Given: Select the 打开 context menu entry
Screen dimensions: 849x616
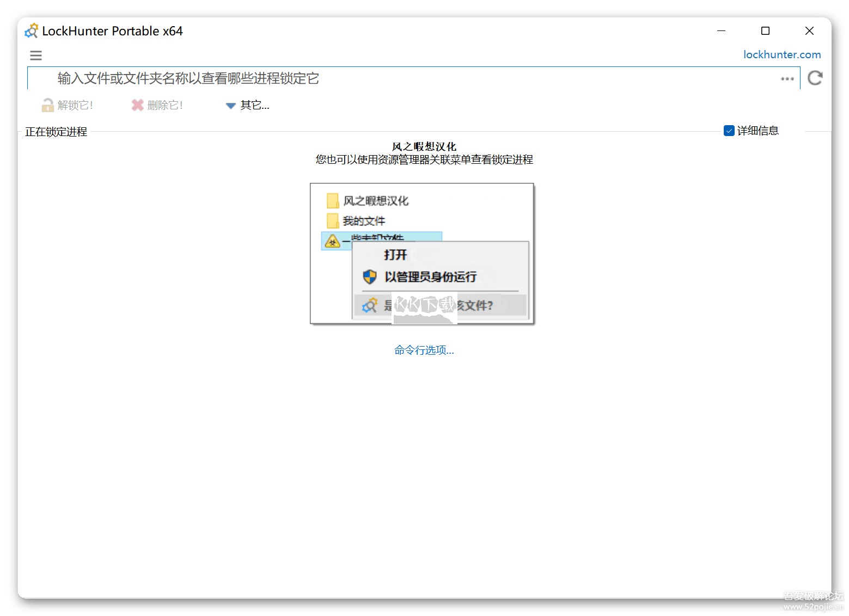Looking at the screenshot, I should point(395,255).
